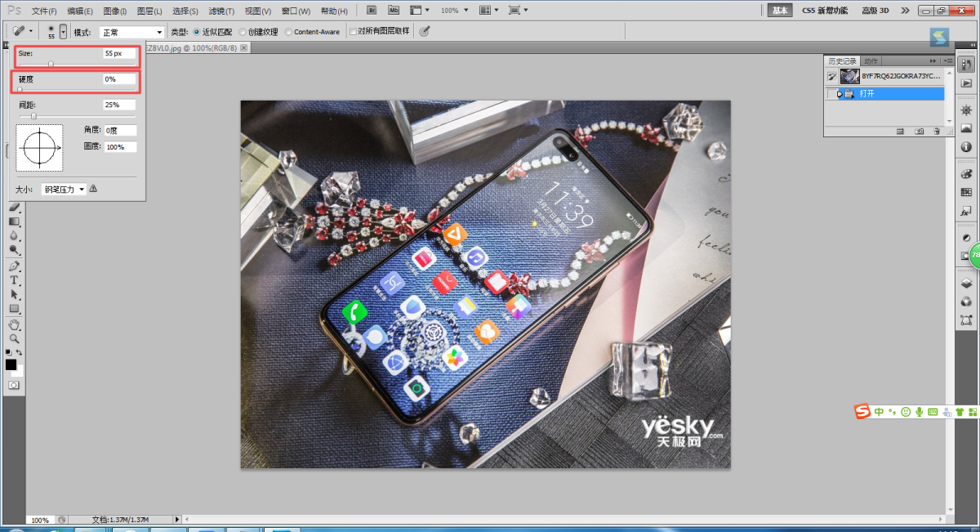Viewport: 980px width, 532px height.
Task: Open Bridge with the Br icon
Action: point(372,11)
